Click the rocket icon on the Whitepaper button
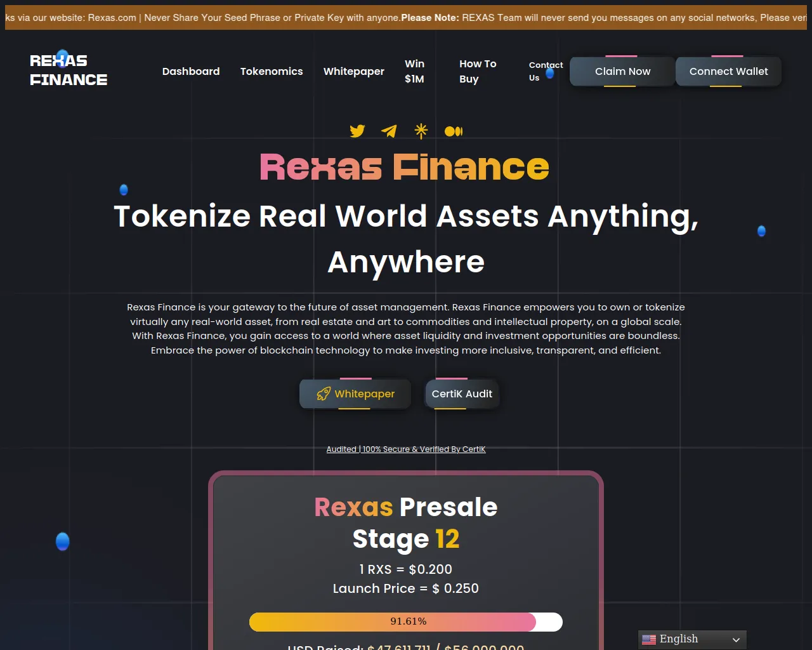This screenshot has height=650, width=812. [x=324, y=394]
